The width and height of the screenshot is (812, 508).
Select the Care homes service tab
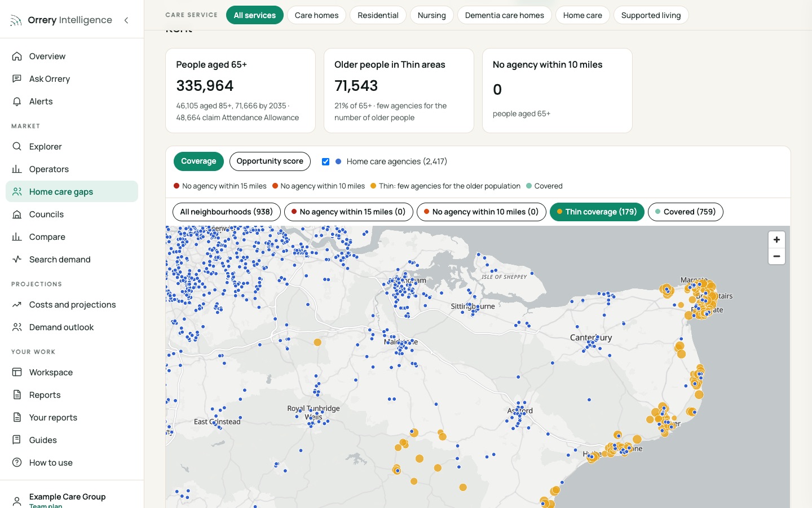pyautogui.click(x=317, y=15)
